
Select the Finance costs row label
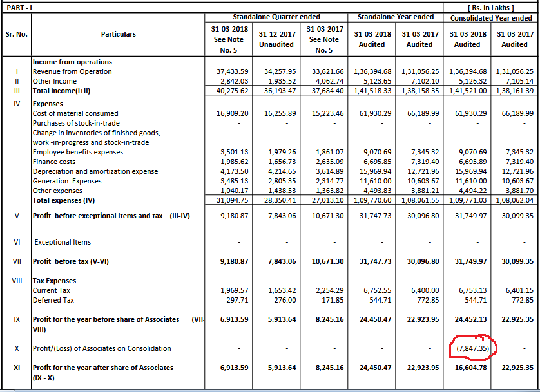[x=54, y=162]
